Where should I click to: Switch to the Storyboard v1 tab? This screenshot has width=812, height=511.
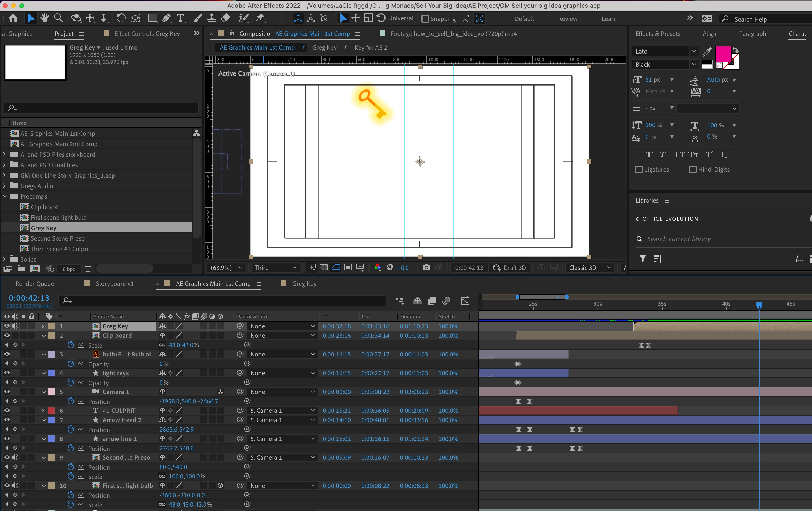coord(114,284)
